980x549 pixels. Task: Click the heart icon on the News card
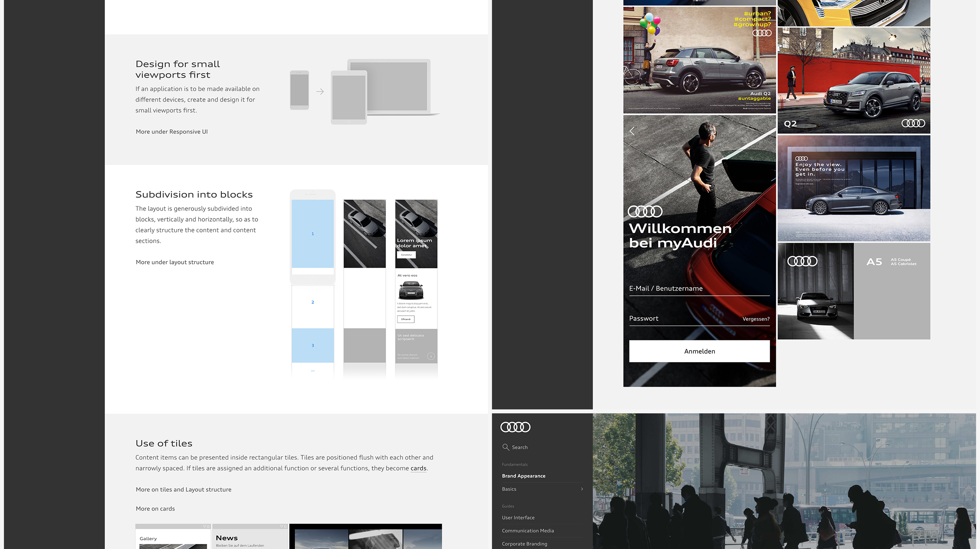point(281,526)
